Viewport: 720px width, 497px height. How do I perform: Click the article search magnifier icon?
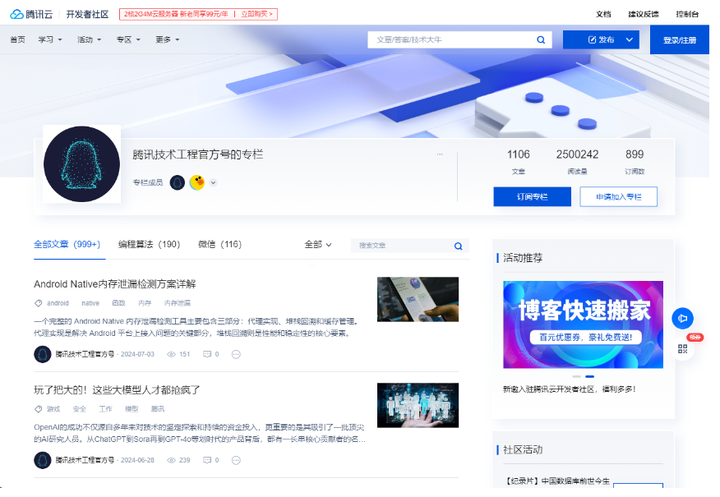pos(458,246)
